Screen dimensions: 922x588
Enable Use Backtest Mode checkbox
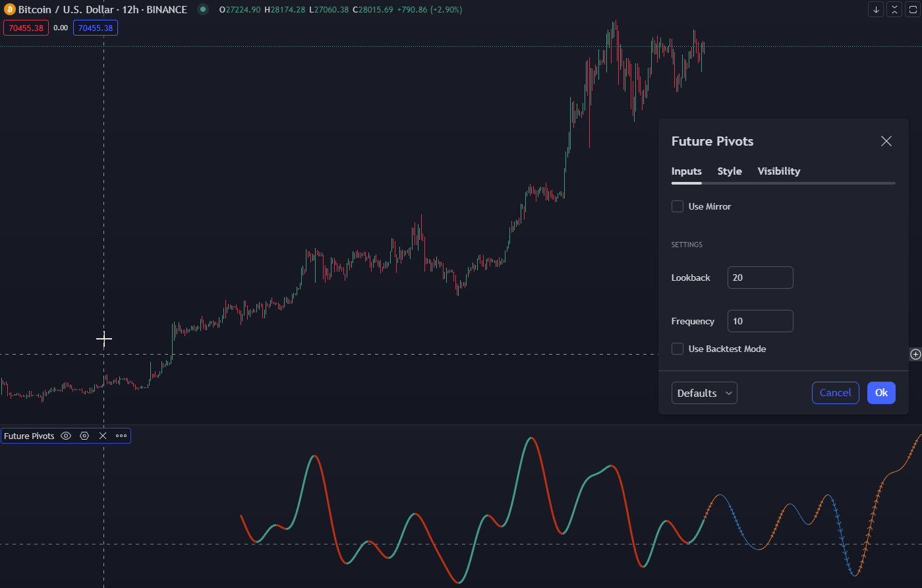tap(677, 349)
